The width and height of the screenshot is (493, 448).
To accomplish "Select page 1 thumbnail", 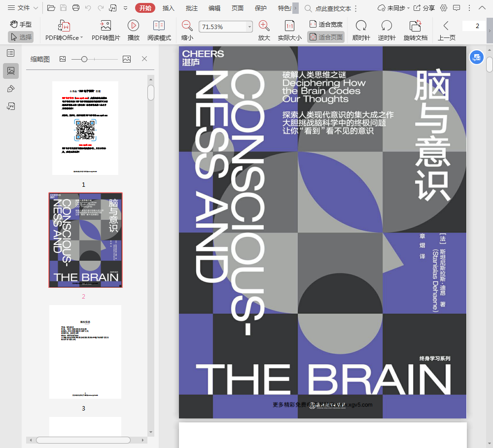I will click(x=85, y=128).
